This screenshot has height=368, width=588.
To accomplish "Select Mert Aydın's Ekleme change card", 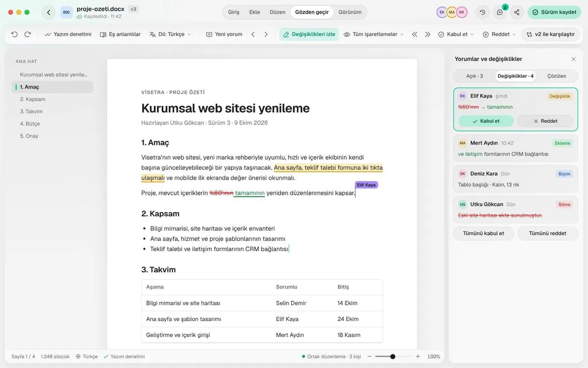I will pos(515,148).
